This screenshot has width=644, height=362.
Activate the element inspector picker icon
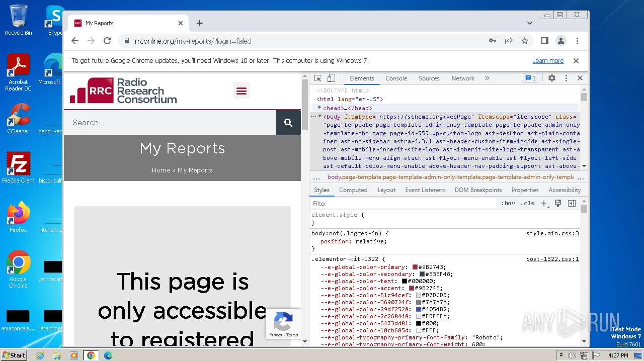317,78
